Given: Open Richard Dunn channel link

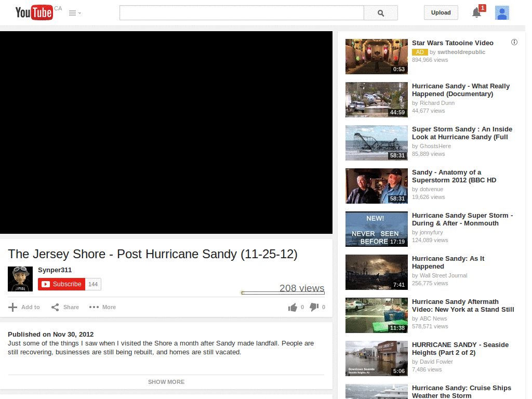Looking at the screenshot, I should [437, 103].
